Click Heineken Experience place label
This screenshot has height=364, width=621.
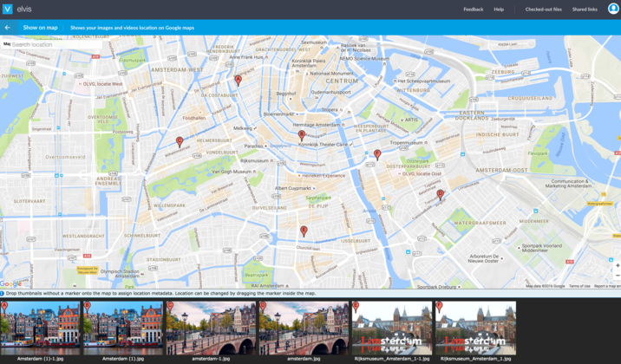pos(324,175)
